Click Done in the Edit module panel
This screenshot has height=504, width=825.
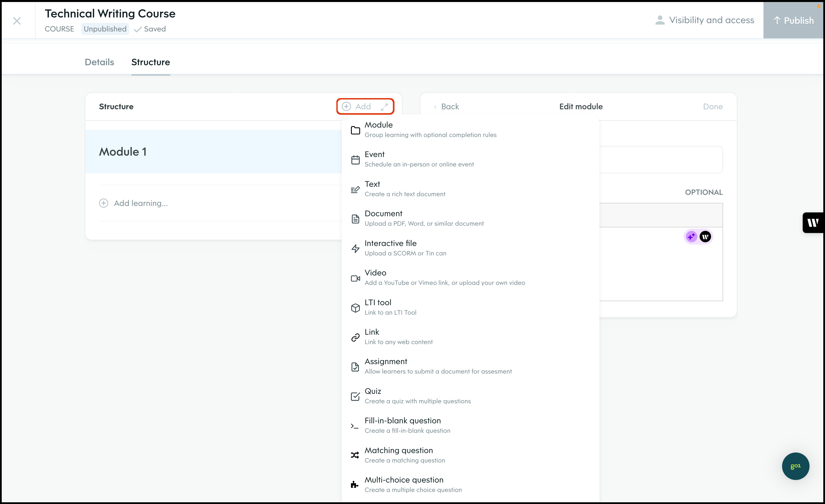712,107
